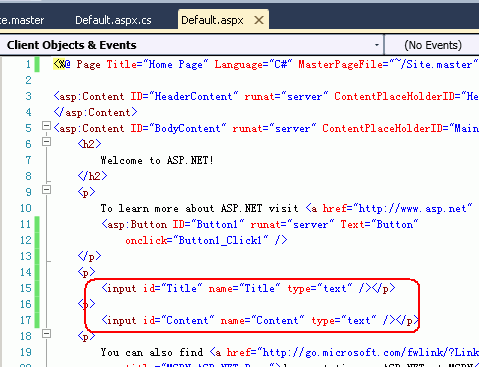This screenshot has height=367, width=479.
Task: Switch to the Default.aspx.cs tab
Action: [113, 20]
